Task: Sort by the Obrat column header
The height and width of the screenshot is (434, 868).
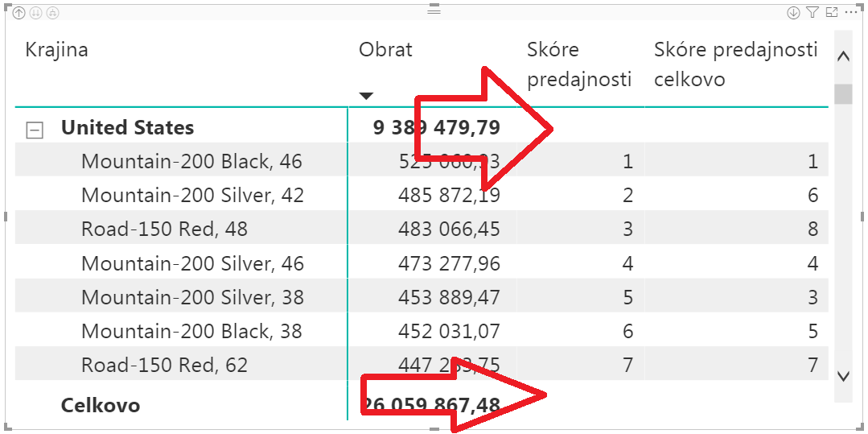Action: pyautogui.click(x=385, y=50)
